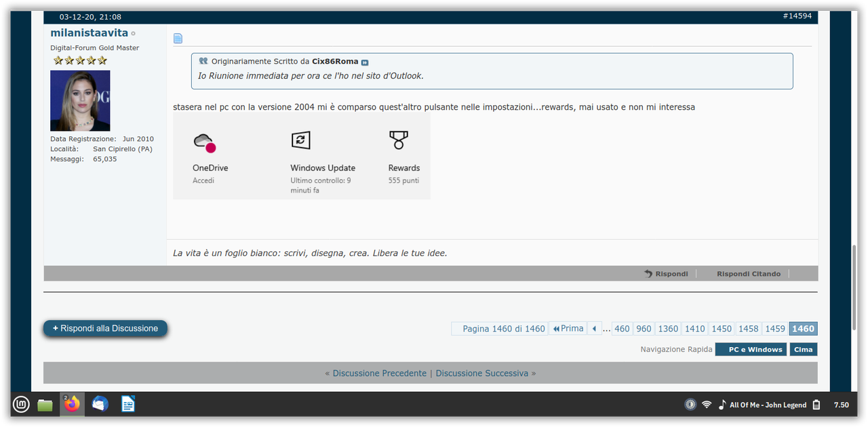
Task: Switch to Firefox in the taskbar
Action: (x=72, y=405)
